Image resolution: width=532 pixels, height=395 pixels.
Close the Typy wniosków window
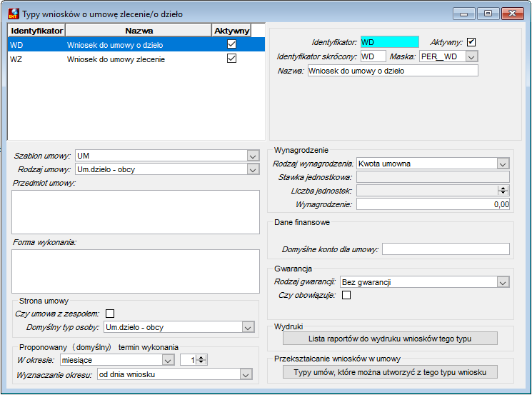coord(513,14)
